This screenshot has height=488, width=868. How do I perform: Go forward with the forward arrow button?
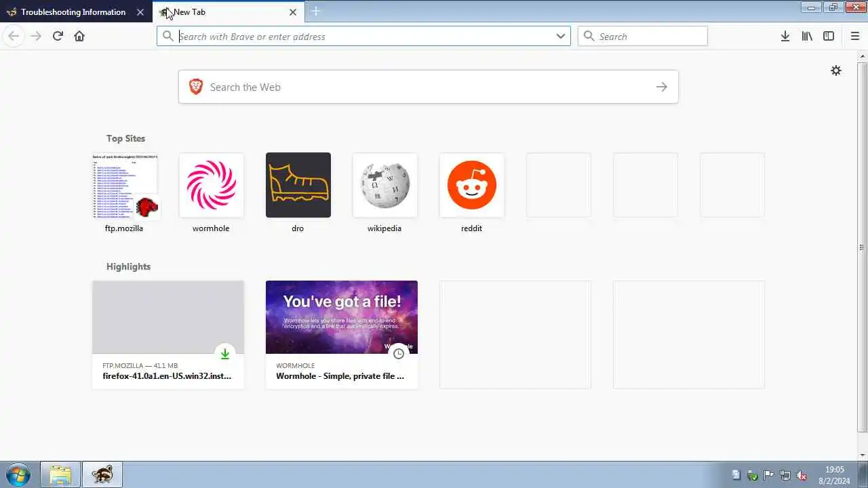pos(36,36)
